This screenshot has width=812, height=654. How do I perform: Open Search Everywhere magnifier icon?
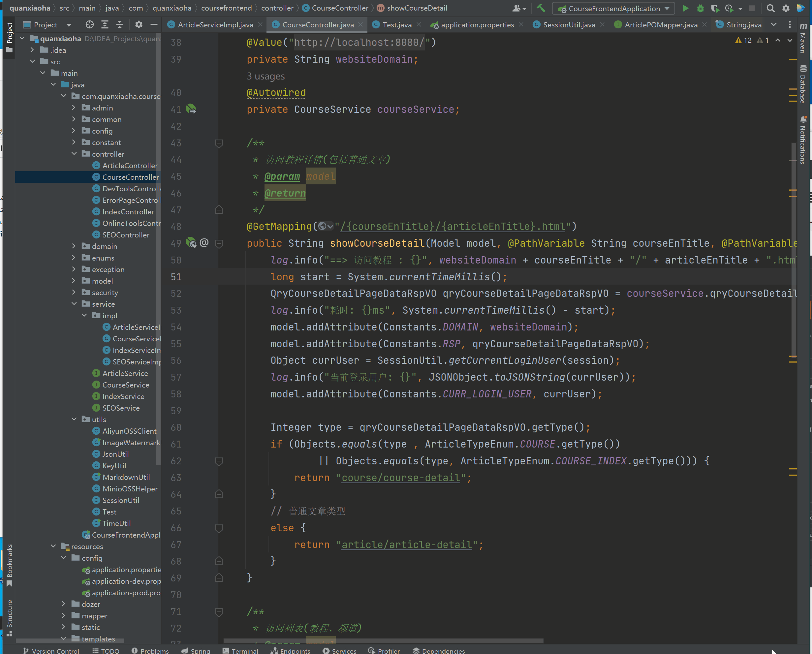point(770,8)
